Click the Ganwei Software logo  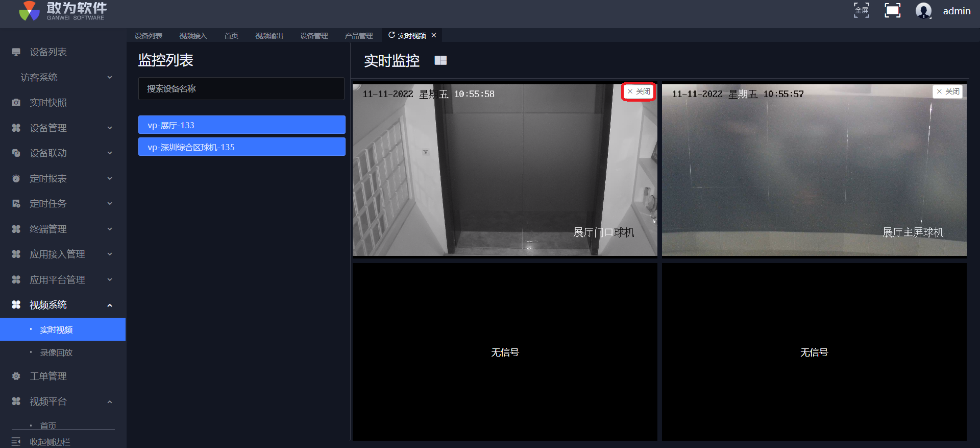pyautogui.click(x=63, y=11)
